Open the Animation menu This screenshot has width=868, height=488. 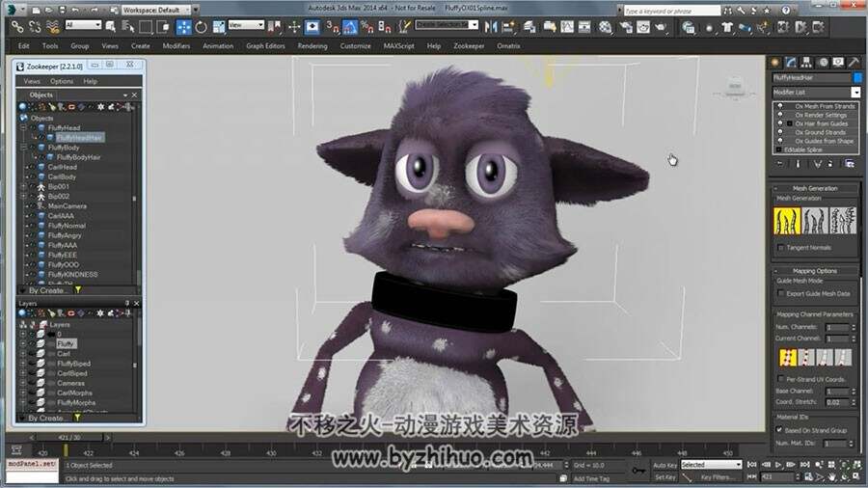click(x=218, y=46)
